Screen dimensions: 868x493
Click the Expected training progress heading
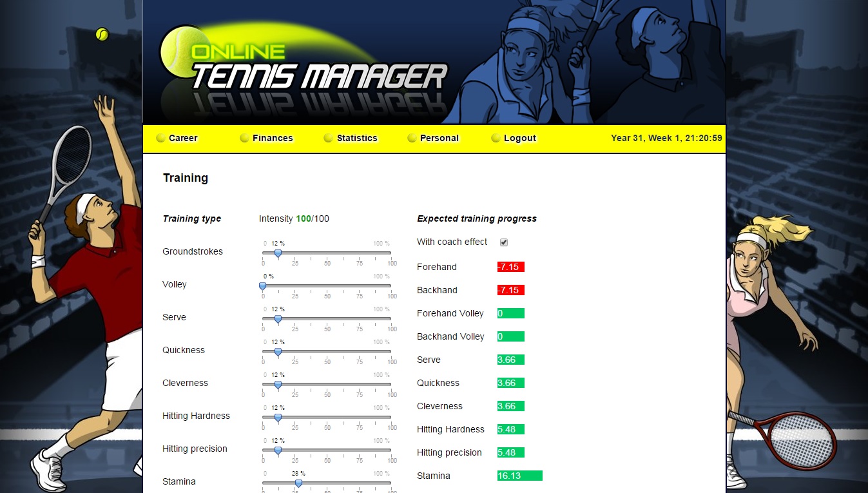pos(477,218)
